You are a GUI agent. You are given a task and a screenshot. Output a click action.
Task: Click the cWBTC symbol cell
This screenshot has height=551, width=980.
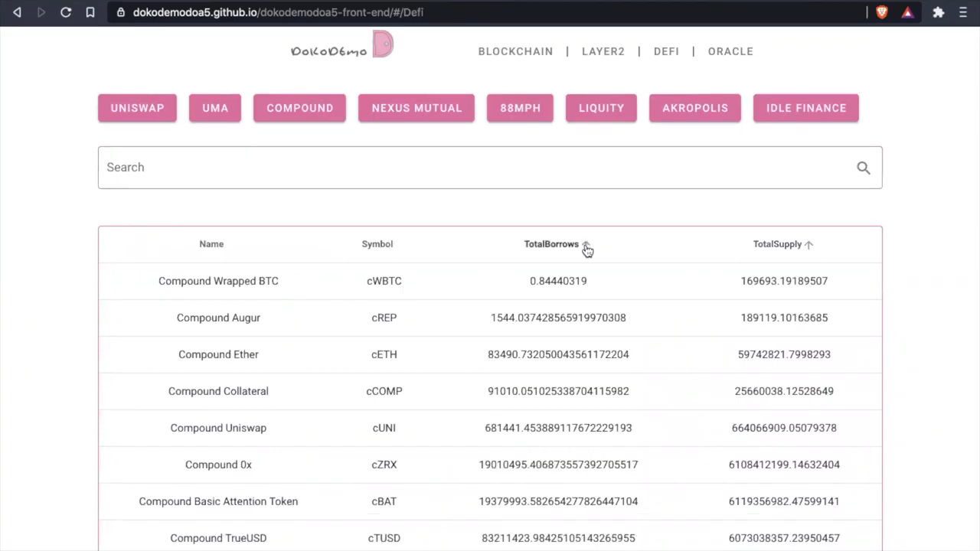click(x=384, y=281)
